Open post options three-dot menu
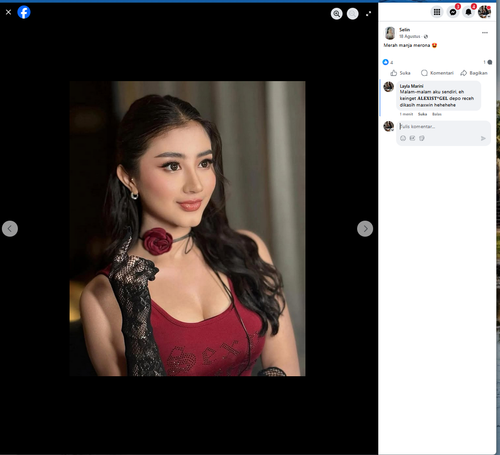This screenshot has height=455, width=500. 485,33
